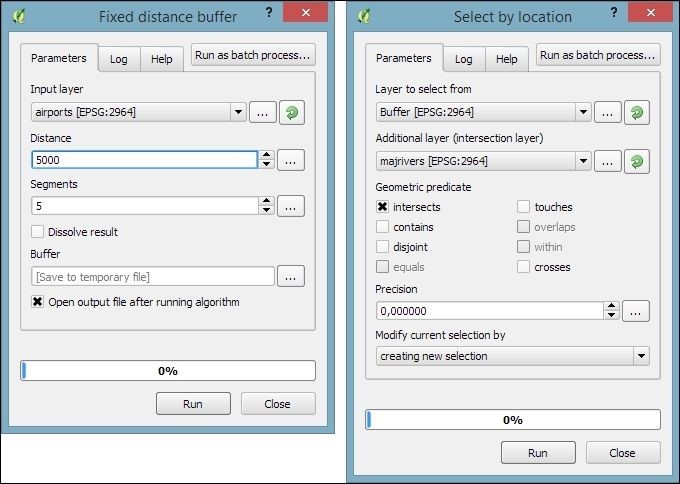Enable the Dissolve result checkbox

pyautogui.click(x=38, y=232)
